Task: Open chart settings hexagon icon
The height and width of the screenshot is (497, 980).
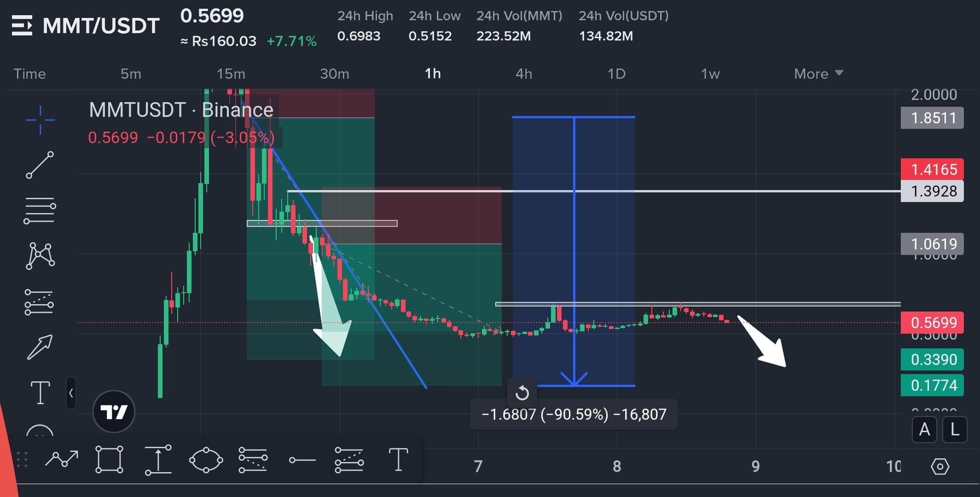Action: tap(939, 467)
